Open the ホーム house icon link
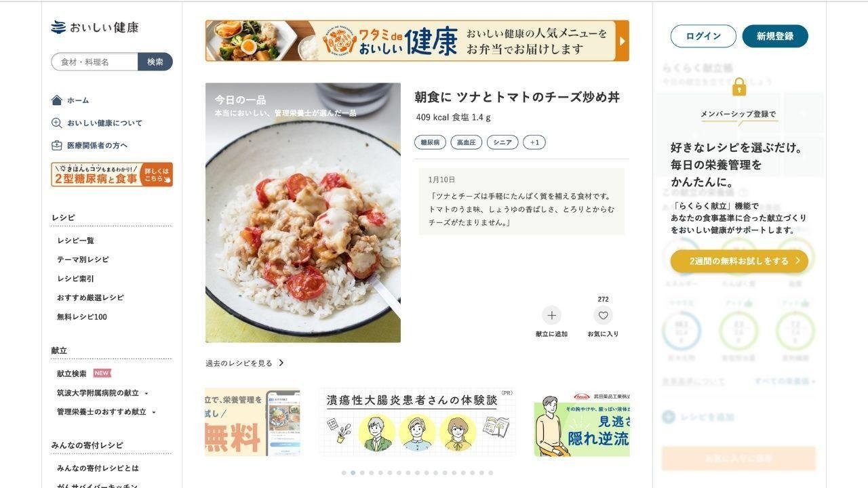Viewport: 868px width, 488px height. point(57,100)
